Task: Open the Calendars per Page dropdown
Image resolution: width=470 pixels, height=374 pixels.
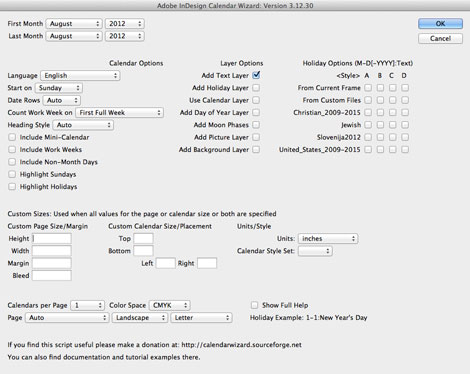Action: tap(87, 305)
